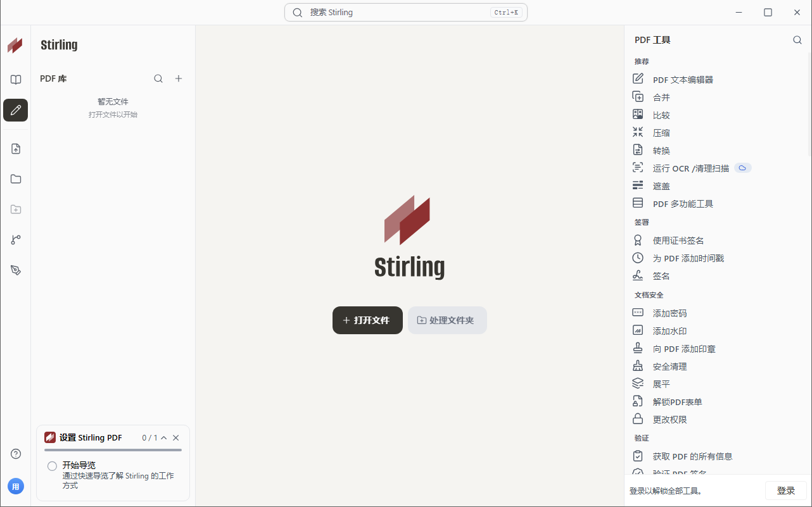The image size is (812, 507).
Task: Toggle the 开始导览 radio circle
Action: click(x=52, y=466)
